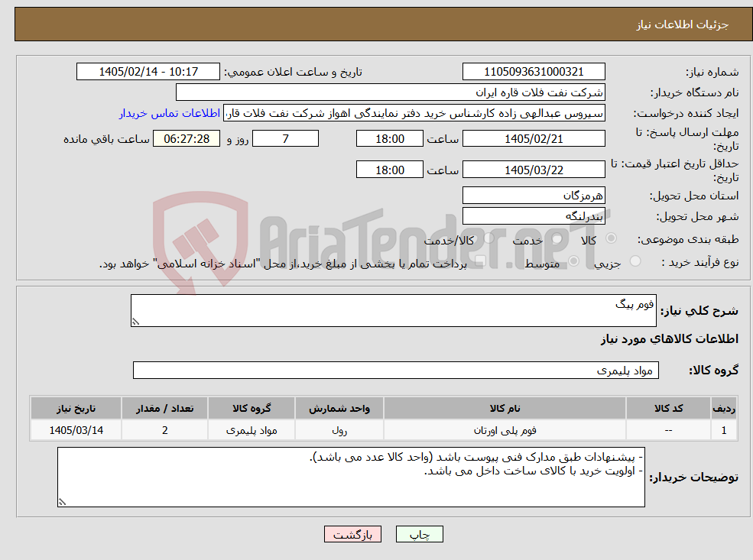Viewport: 753px width, 560px height.
Task: Click the need date cell 1405/03/14
Action: pyautogui.click(x=76, y=430)
